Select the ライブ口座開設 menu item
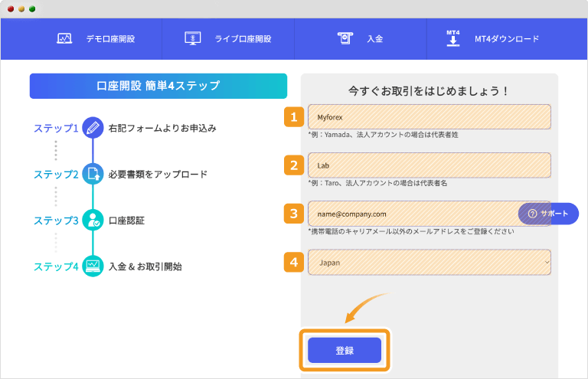 point(243,38)
